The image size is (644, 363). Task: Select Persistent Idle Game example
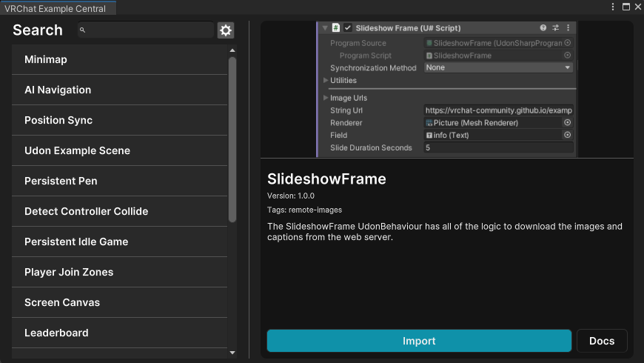point(119,242)
